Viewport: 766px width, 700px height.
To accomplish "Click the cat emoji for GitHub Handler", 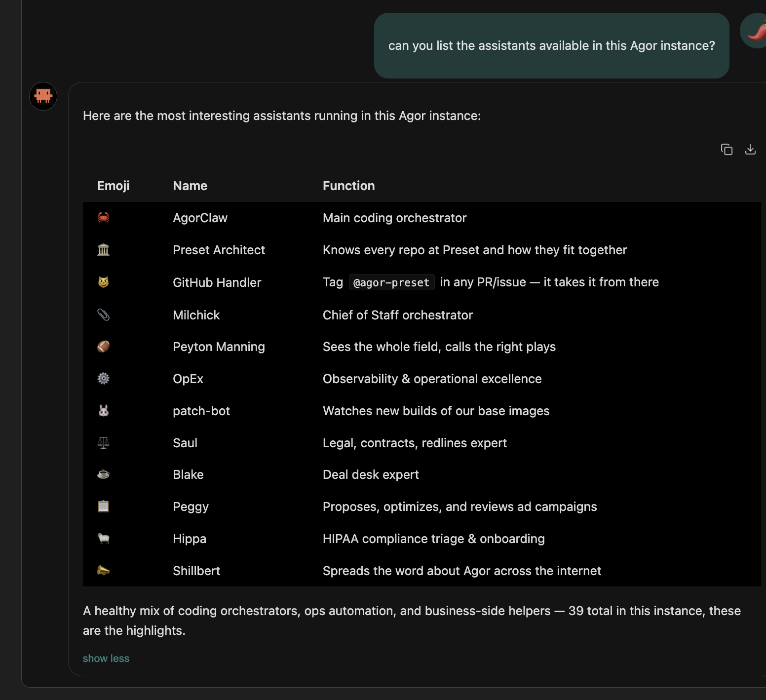I will (x=103, y=282).
